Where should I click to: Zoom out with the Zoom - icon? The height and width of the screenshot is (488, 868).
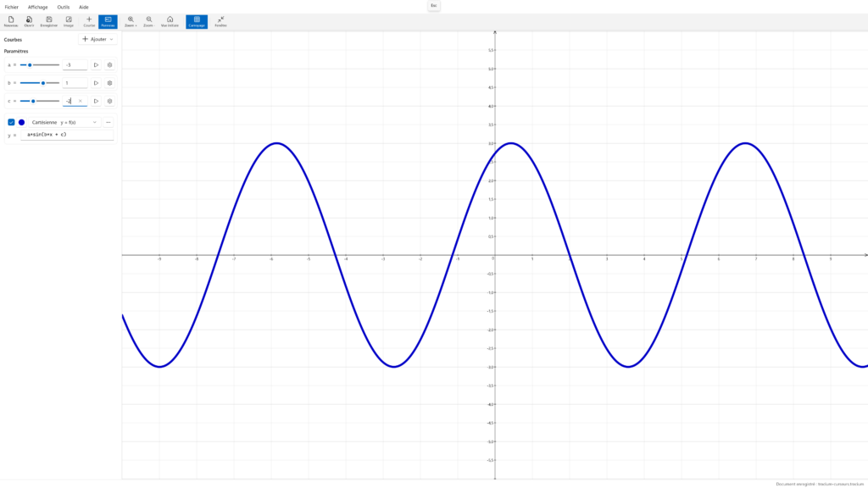(x=148, y=21)
